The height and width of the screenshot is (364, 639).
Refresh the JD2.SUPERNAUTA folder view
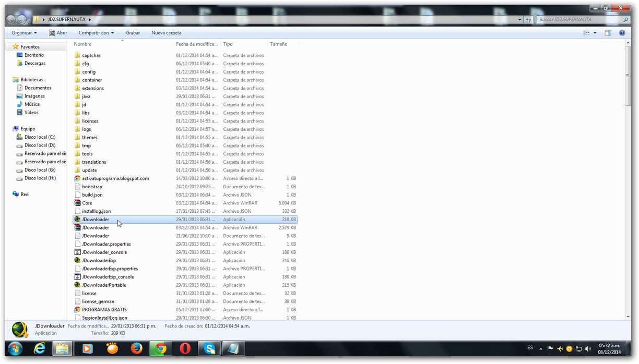[529, 19]
